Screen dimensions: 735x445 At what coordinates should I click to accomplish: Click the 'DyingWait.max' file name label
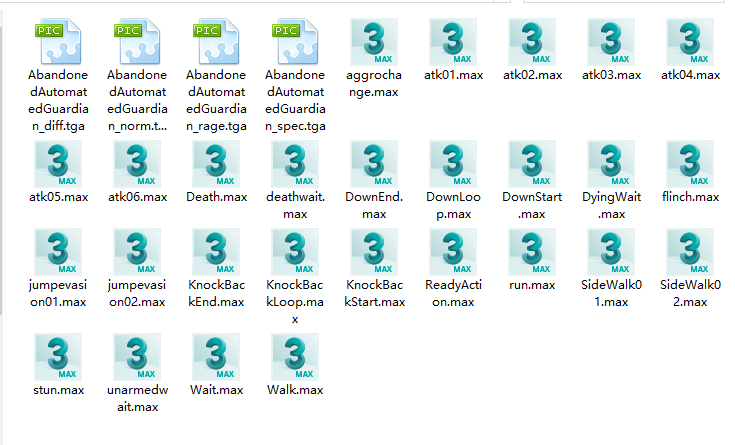coord(611,205)
